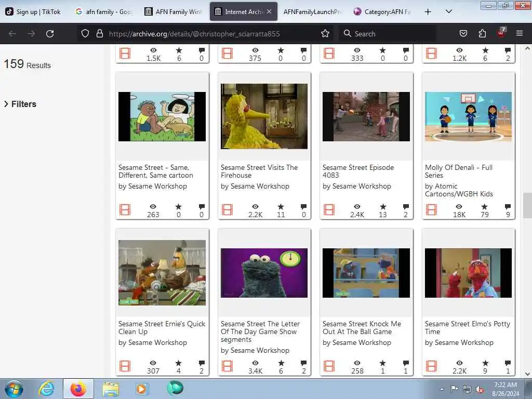Launch Internet Explorer from taskbar
This screenshot has width=532, height=399.
click(x=46, y=389)
